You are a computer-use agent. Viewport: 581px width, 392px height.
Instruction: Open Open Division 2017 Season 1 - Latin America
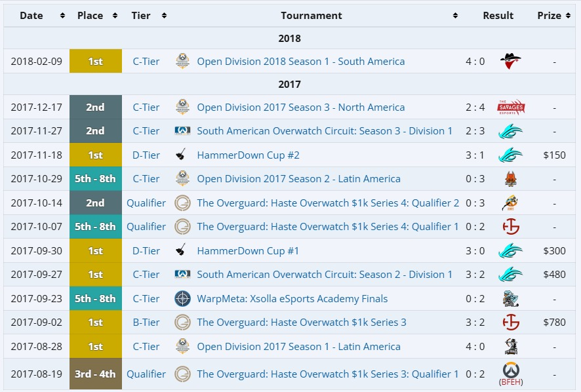coord(298,346)
